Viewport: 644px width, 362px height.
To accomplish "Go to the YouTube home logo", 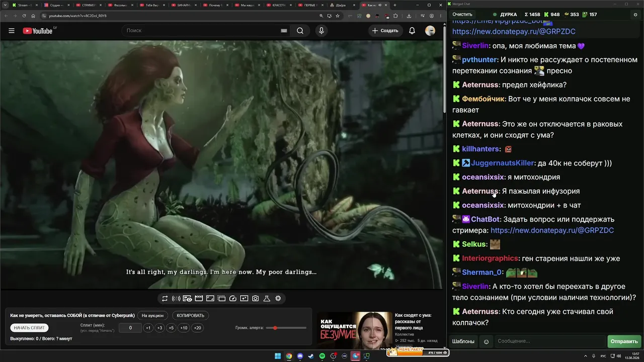I will click(38, 31).
